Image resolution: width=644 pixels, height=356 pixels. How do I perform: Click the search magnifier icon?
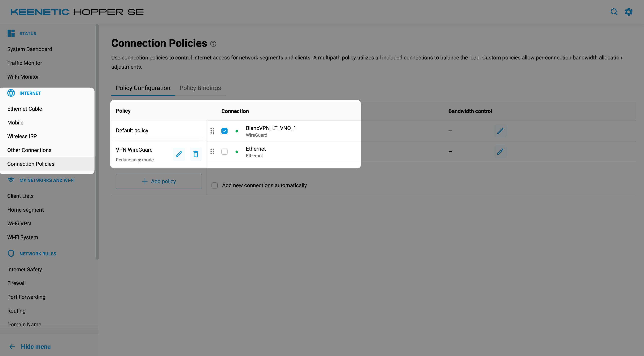(614, 12)
